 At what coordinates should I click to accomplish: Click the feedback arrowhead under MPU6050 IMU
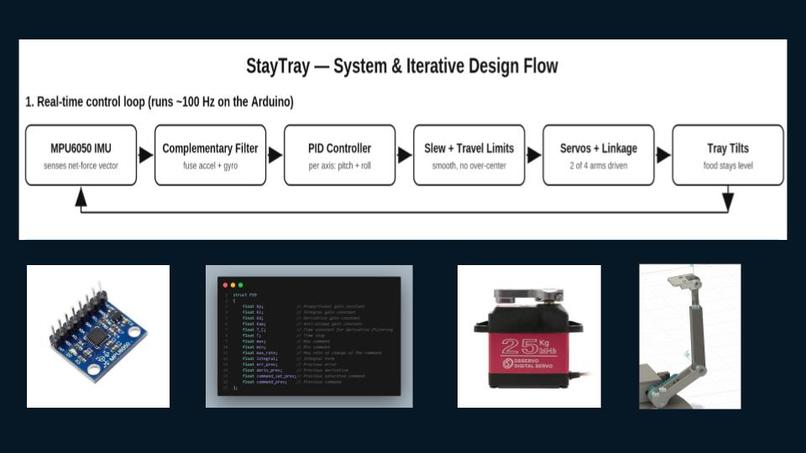coord(81,197)
